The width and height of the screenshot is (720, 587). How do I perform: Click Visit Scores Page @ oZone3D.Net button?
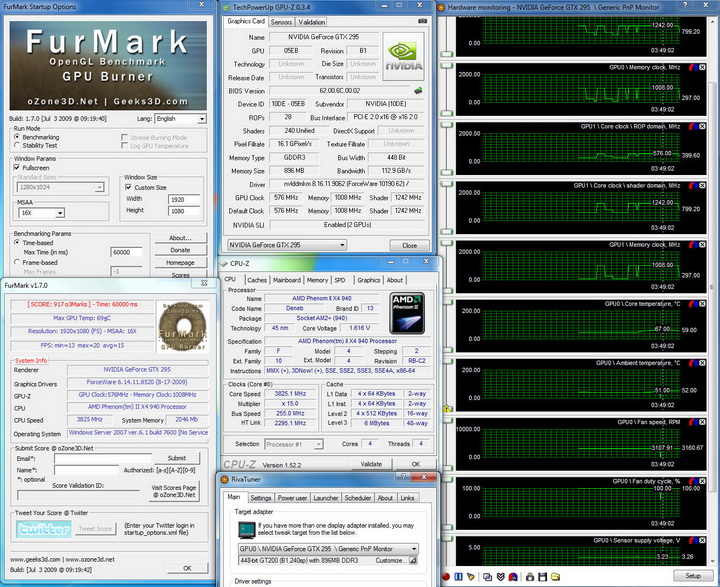(174, 491)
